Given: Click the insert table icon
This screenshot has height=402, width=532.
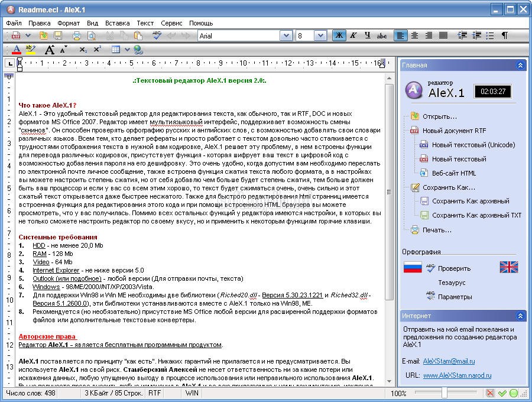Looking at the screenshot, I should click(116, 50).
